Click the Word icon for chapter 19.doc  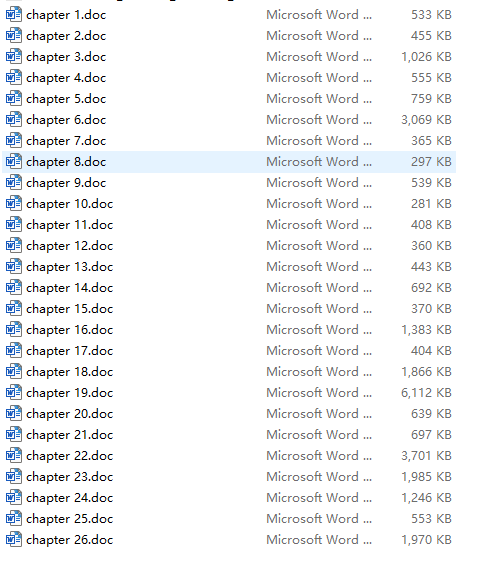tap(14, 392)
